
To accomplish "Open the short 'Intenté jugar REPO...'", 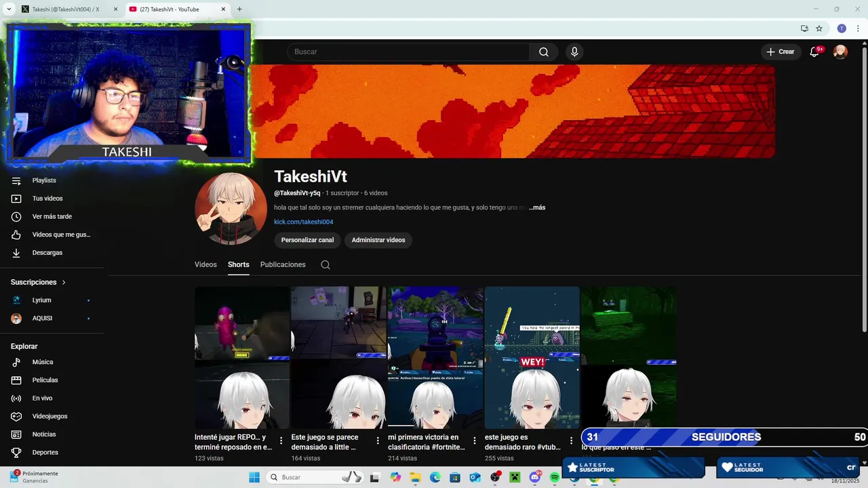I will 242,358.
